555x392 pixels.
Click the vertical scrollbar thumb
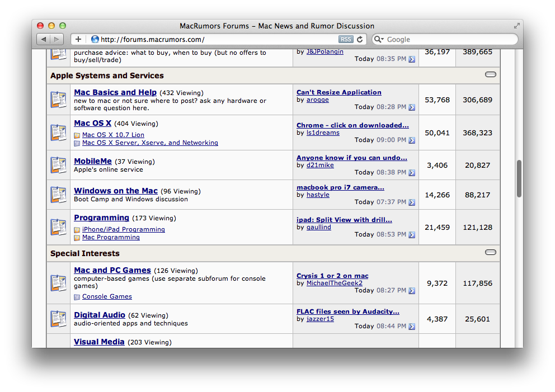(x=519, y=178)
